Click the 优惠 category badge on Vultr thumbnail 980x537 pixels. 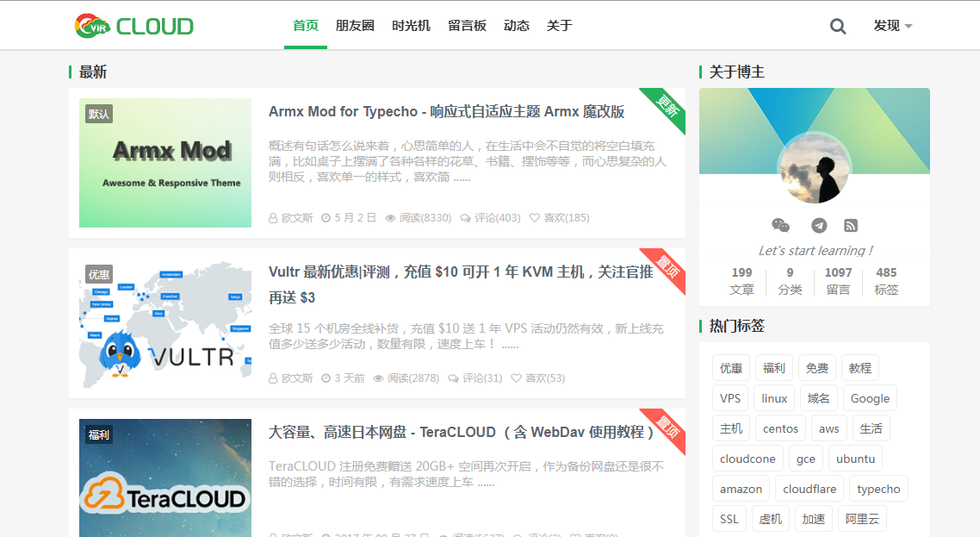(99, 274)
